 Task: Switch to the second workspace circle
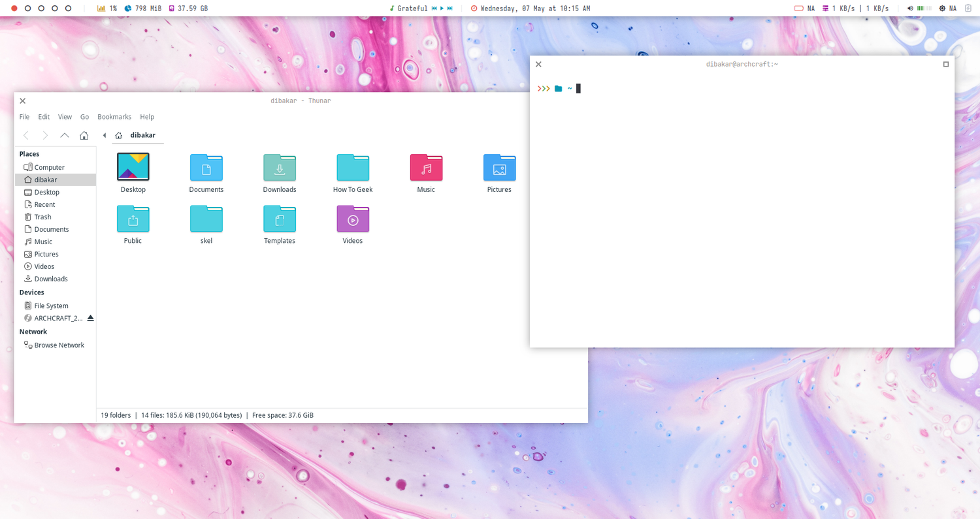(x=28, y=8)
